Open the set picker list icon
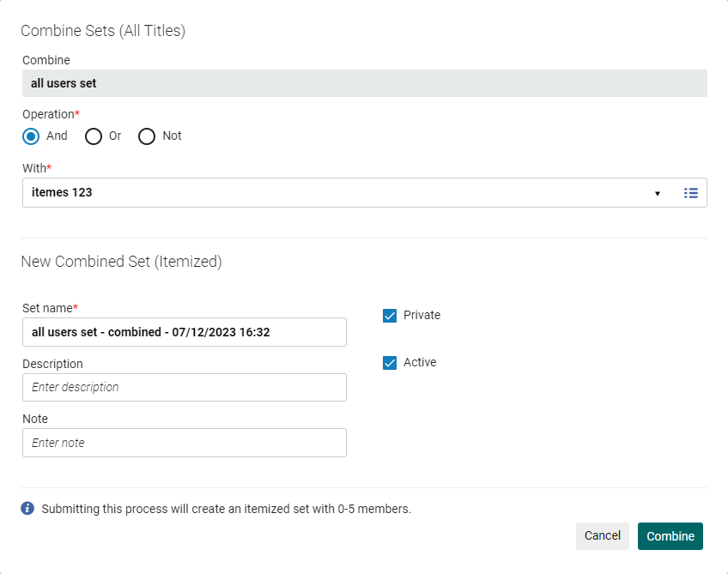 click(x=690, y=193)
